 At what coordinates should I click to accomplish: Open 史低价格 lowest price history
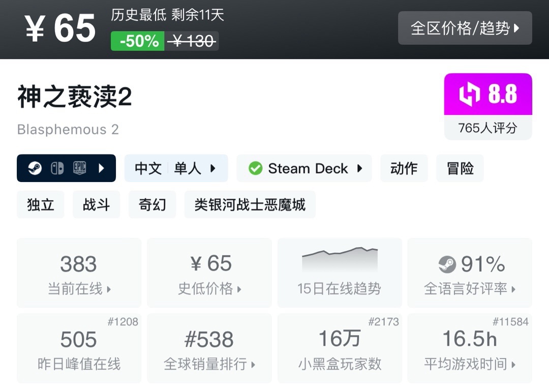click(x=209, y=273)
